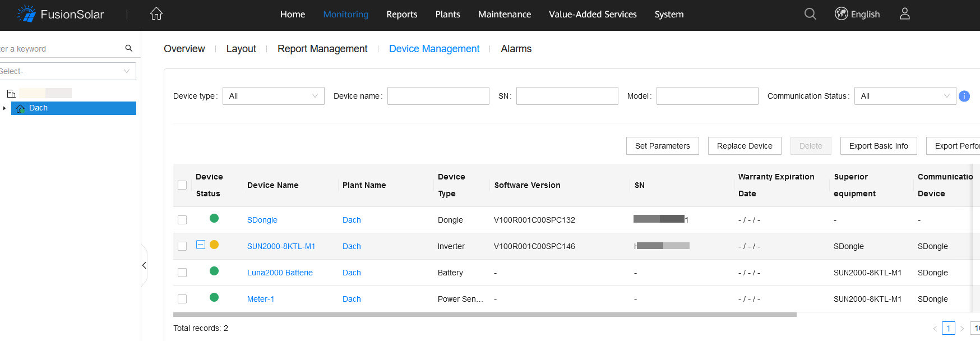Open the Dach plant link in Meter-1 row
This screenshot has height=341, width=980.
[x=352, y=299]
